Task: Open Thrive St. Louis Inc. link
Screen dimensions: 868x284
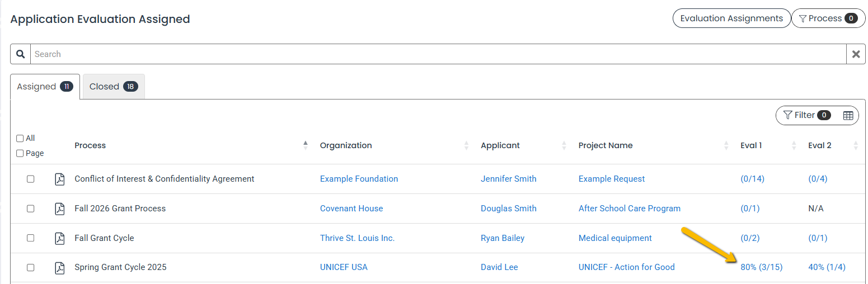Action: (357, 238)
